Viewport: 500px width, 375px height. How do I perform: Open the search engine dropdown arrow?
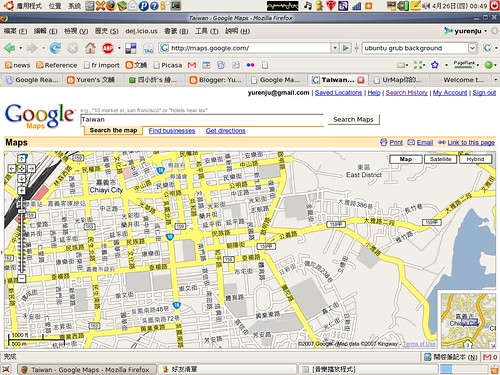coord(472,48)
